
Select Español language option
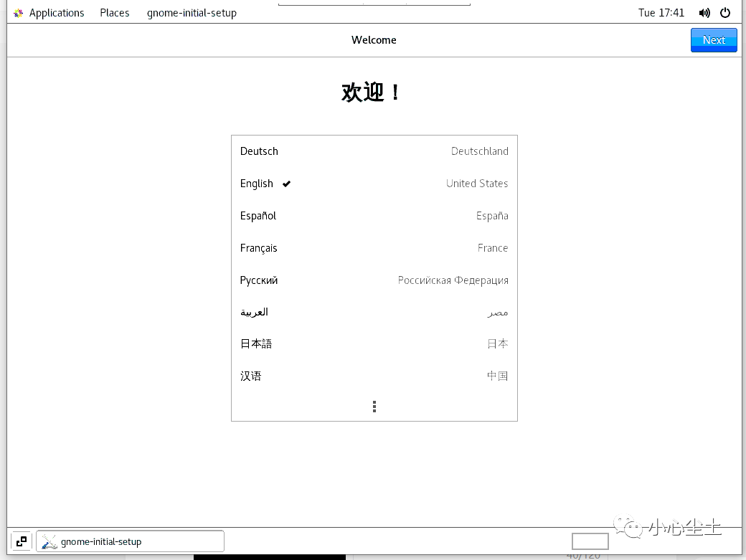(x=374, y=216)
